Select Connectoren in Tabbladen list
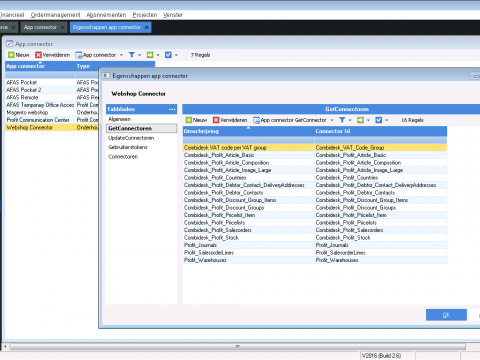Image resolution: width=480 pixels, height=360 pixels. [141, 156]
